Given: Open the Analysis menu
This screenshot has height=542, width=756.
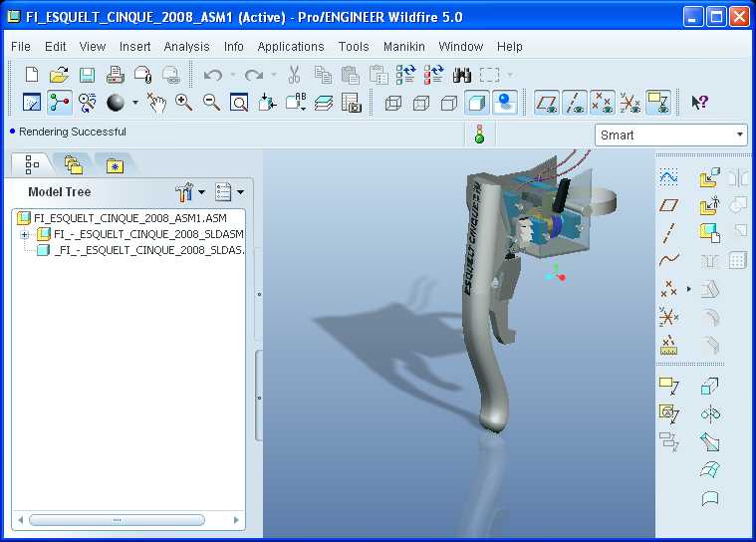Looking at the screenshot, I should (186, 46).
